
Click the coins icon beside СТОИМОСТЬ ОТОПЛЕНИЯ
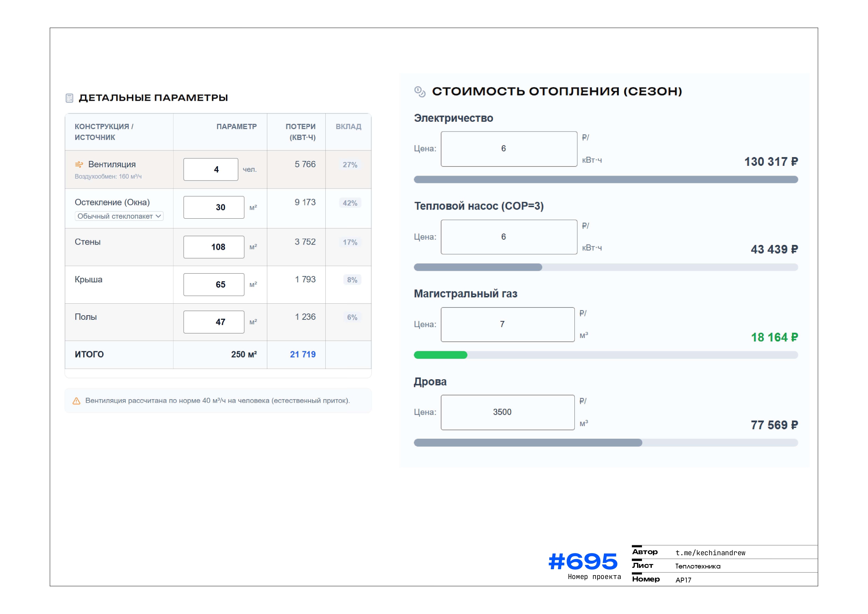pos(419,92)
